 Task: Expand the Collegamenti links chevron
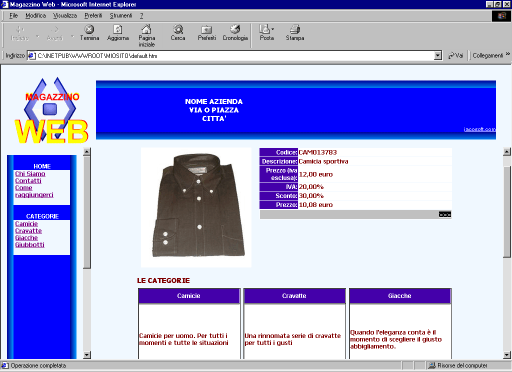tap(508, 54)
